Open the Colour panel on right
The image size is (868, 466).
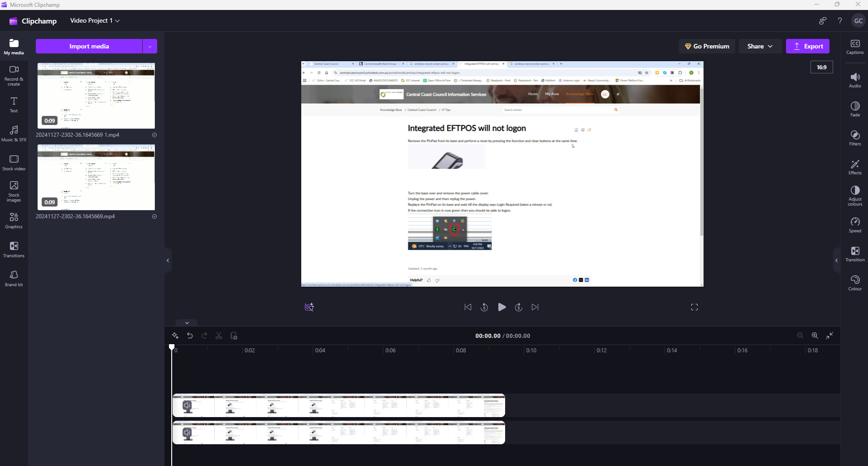click(855, 283)
